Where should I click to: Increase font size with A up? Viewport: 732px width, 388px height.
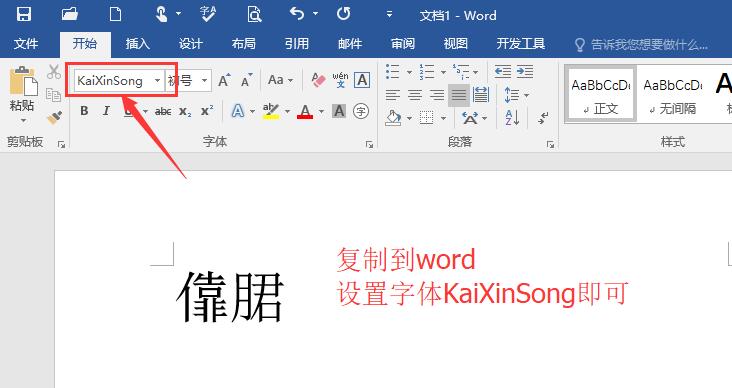tap(224, 80)
